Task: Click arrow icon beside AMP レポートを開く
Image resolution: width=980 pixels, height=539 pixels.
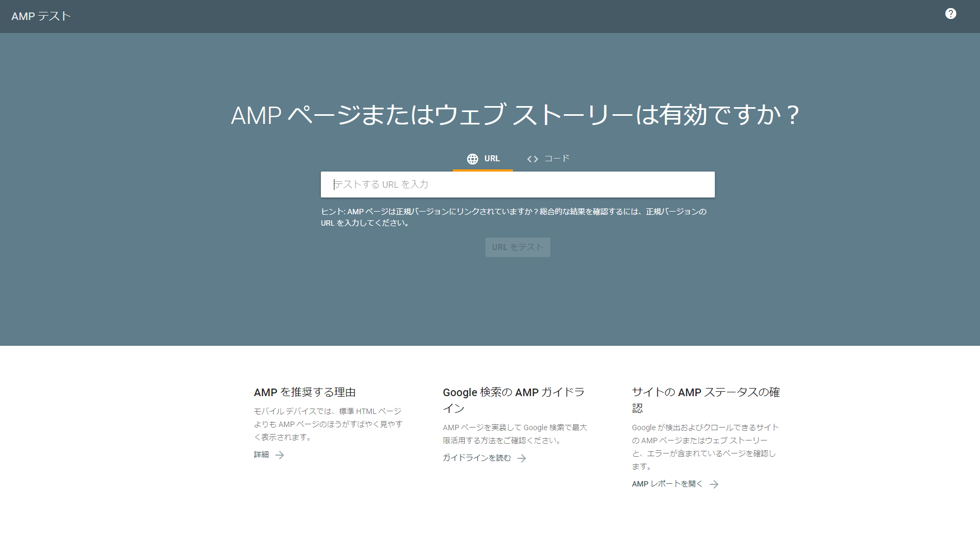Action: (x=714, y=484)
